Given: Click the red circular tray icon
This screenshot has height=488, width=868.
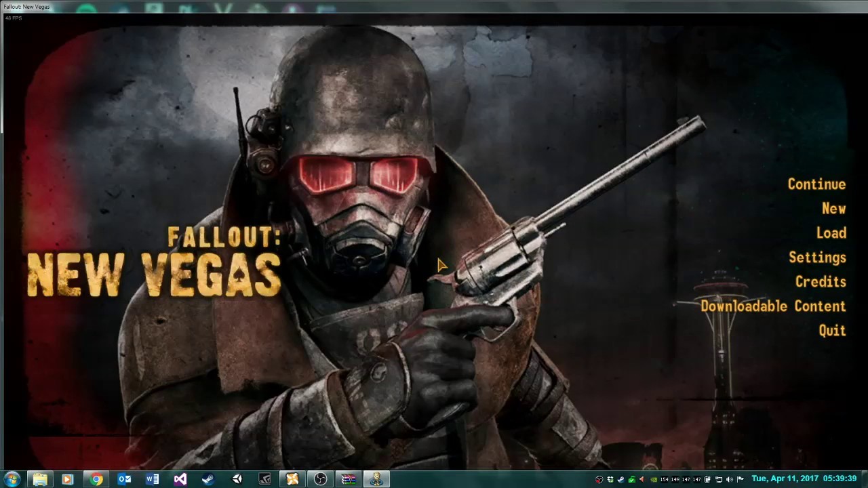Looking at the screenshot, I should pyautogui.click(x=599, y=479).
